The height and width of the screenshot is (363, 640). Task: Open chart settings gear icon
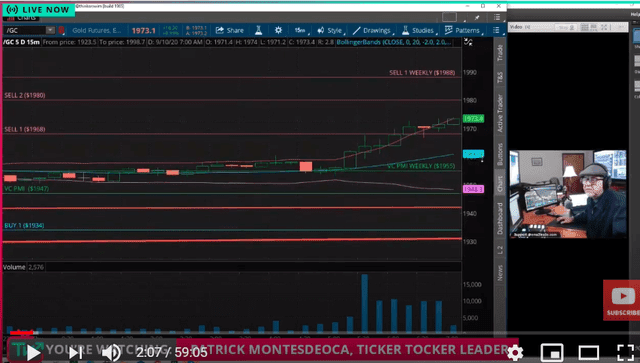pos(278,30)
